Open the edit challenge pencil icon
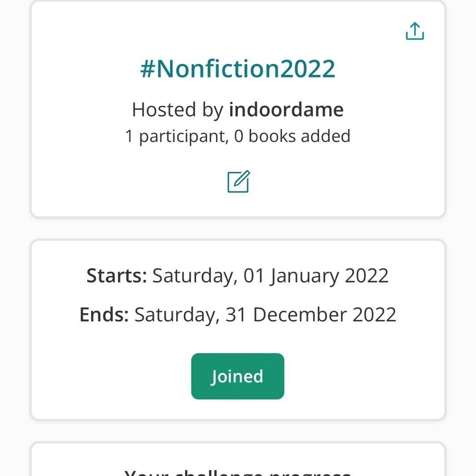 tap(238, 182)
